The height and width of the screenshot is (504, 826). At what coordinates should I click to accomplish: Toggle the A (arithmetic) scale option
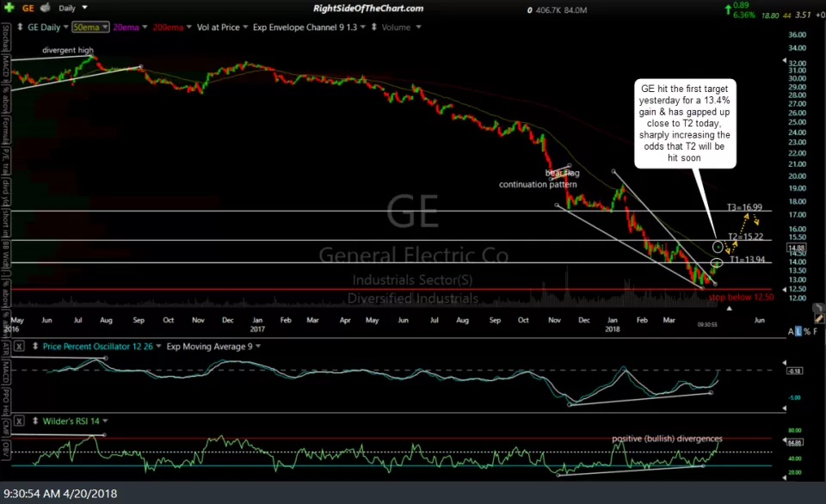(x=791, y=331)
